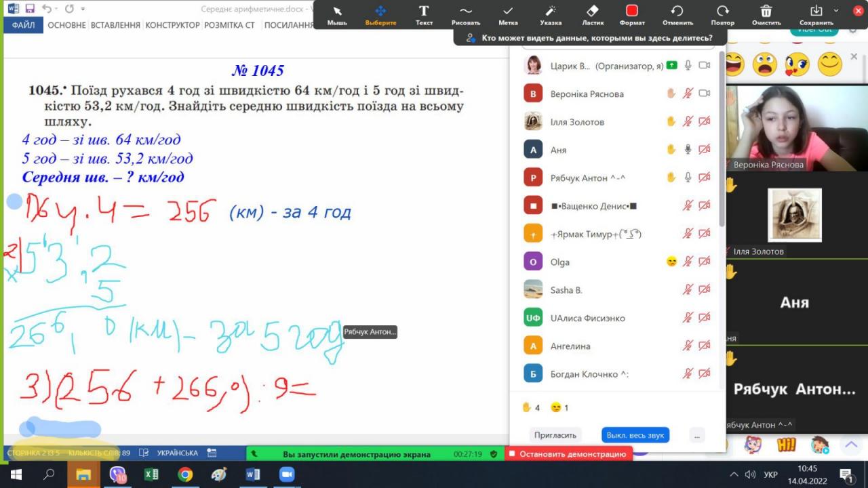Toggle microphone for Вероніка Ряснова

(688, 94)
